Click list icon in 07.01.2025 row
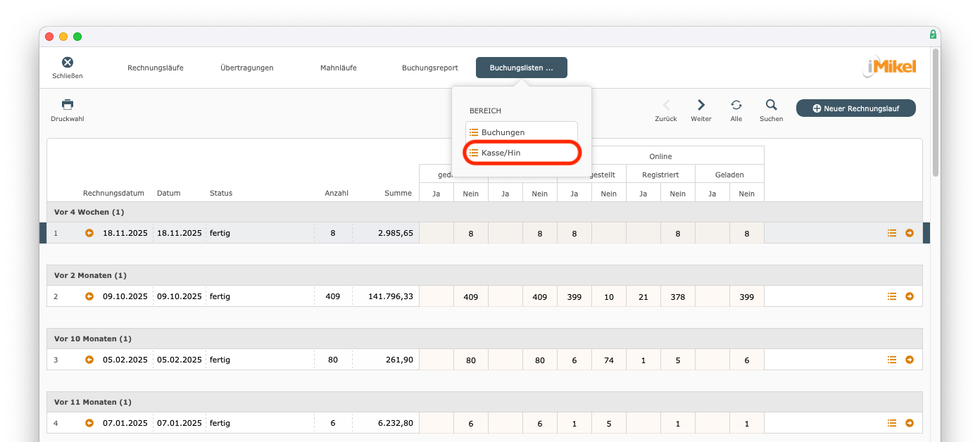Screen dimensions: 980x442 pyautogui.click(x=892, y=423)
